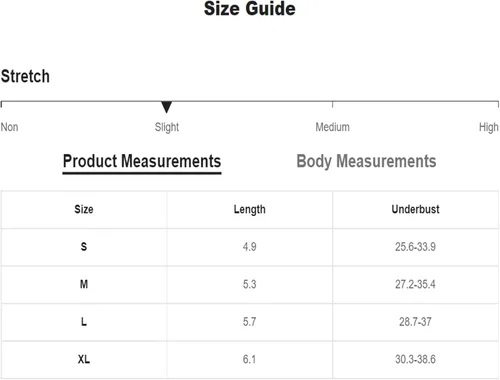This screenshot has height=380, width=500.
Task: Click the High stretch label
Action: click(x=489, y=127)
